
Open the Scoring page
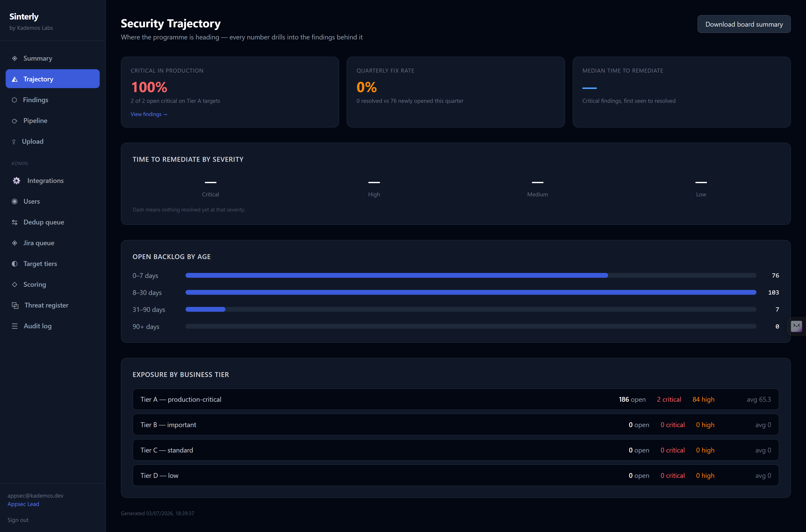[53, 284]
